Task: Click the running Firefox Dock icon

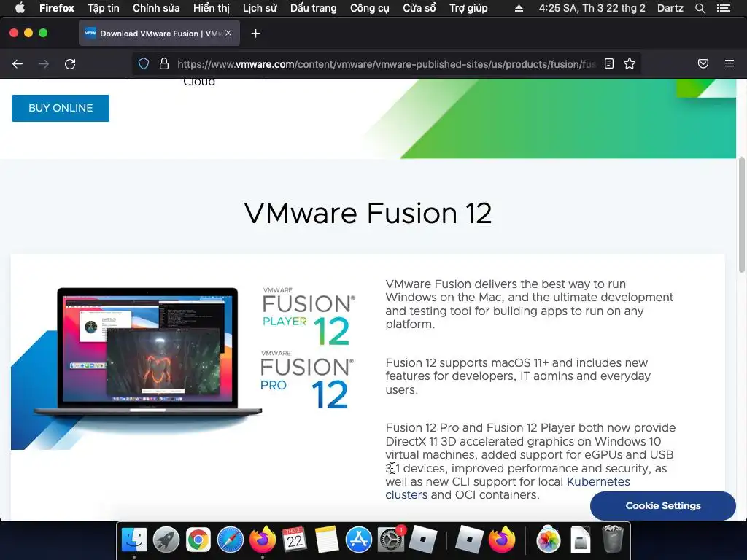Action: [263, 540]
